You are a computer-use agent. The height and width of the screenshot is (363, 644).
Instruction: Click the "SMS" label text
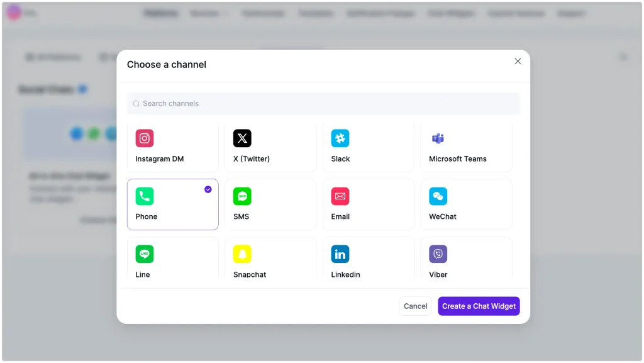241,217
